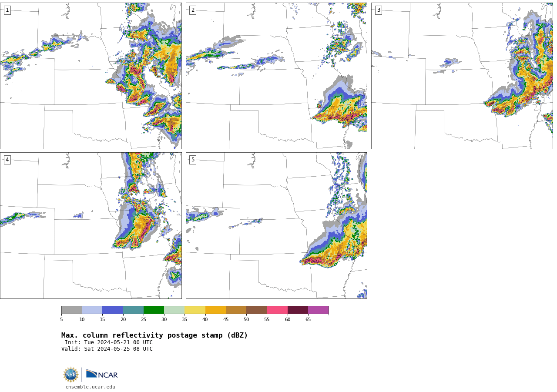Click the colorbar tick label 45
Image resolution: width=557 pixels, height=392 pixels.
pyautogui.click(x=226, y=320)
